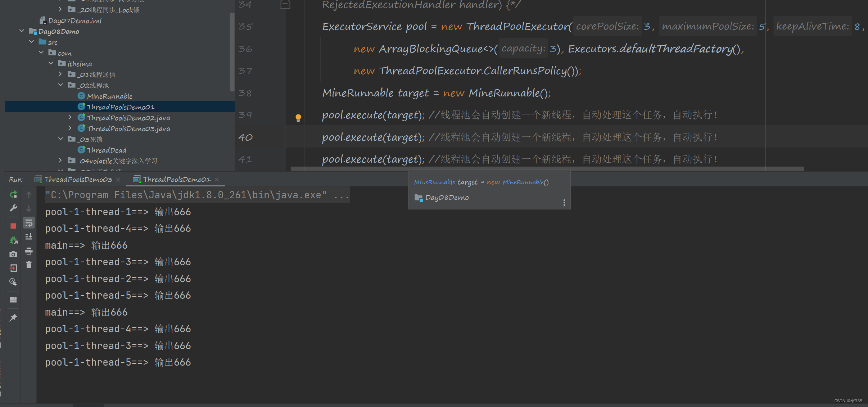Click the code fold marker on line 34
Image resolution: width=868 pixels, height=407 pixels.
point(285,4)
